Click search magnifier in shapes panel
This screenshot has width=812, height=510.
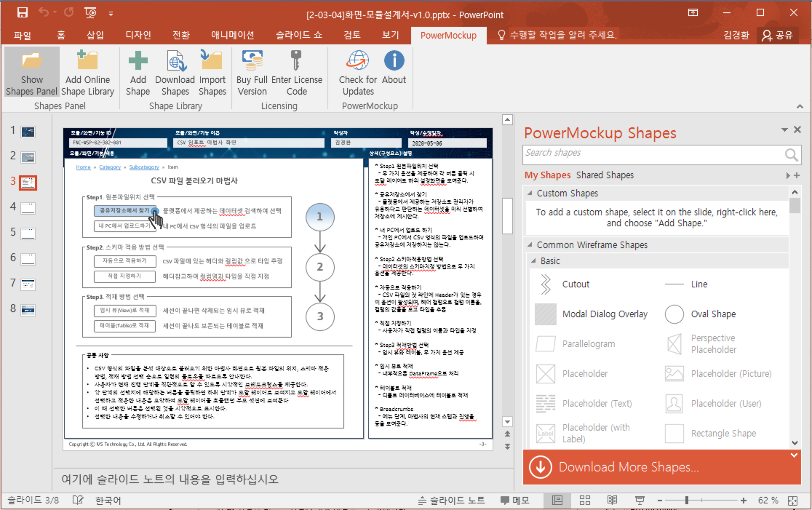(791, 155)
